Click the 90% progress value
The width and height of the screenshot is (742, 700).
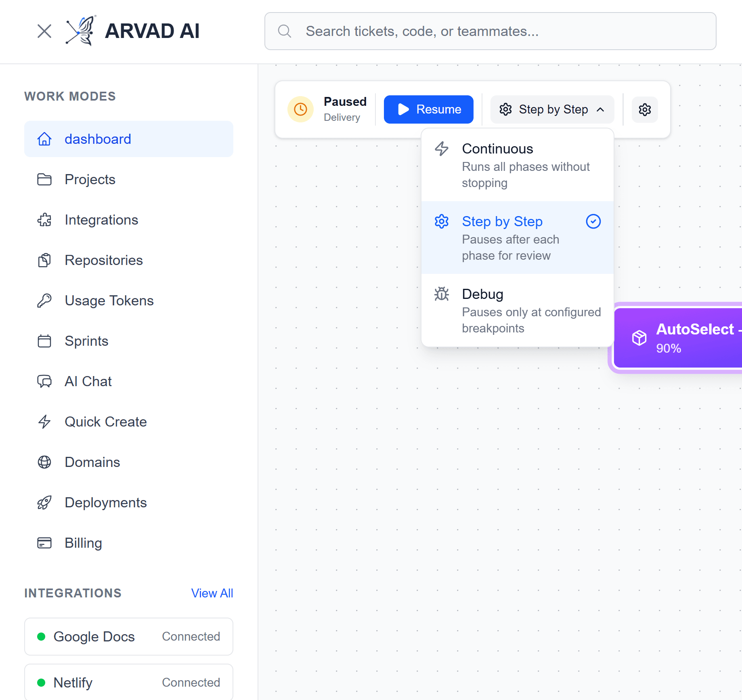click(669, 348)
